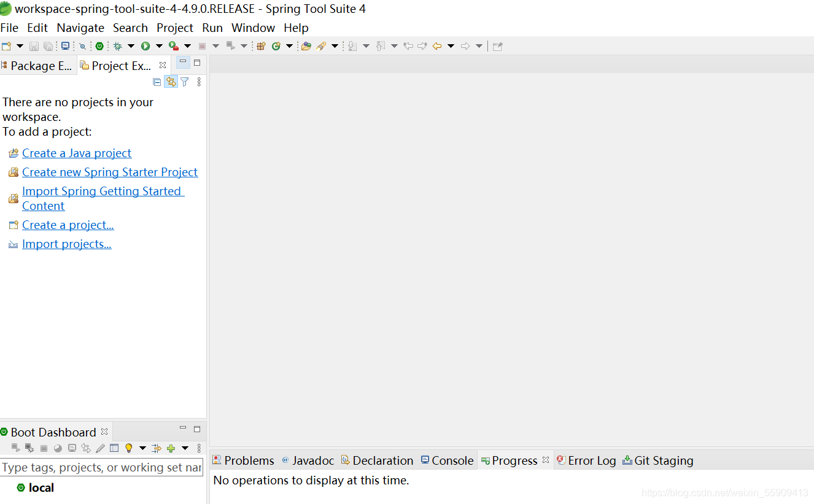Click the Run External Tools icon
Image resolution: width=814 pixels, height=504 pixels.
click(174, 46)
